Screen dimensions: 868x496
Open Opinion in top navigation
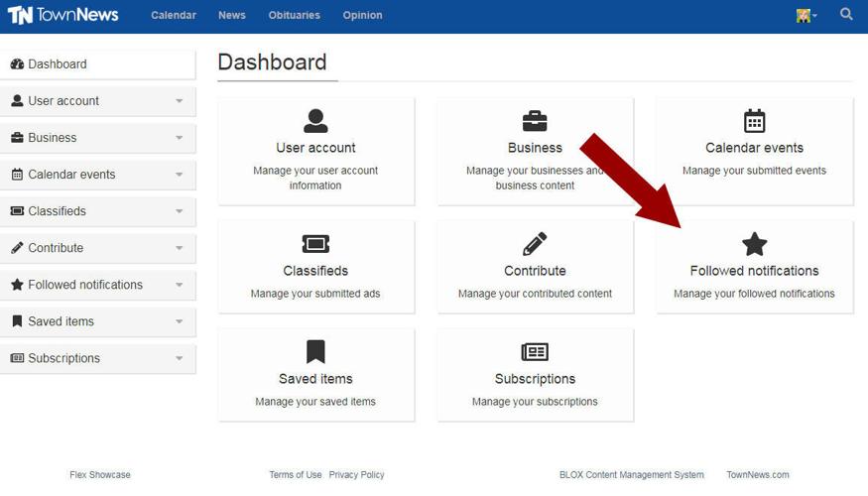(362, 16)
